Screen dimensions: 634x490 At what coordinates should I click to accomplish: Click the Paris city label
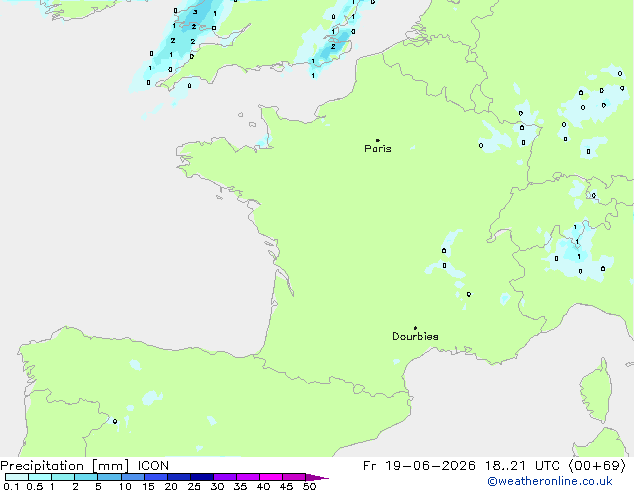[378, 149]
